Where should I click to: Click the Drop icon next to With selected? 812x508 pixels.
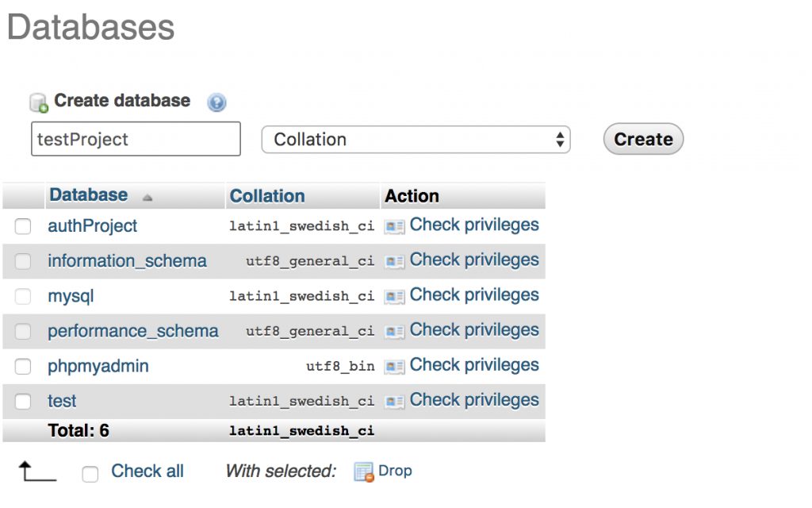pyautogui.click(x=362, y=471)
